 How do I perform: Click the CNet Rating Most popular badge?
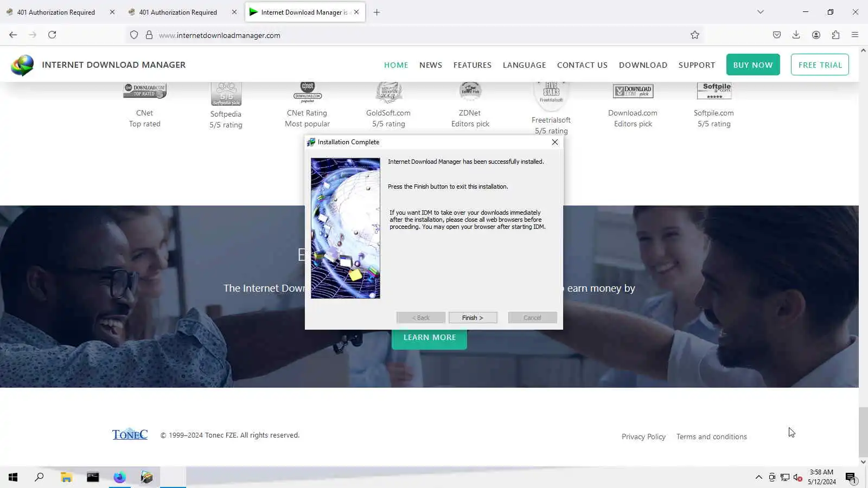[x=308, y=92]
